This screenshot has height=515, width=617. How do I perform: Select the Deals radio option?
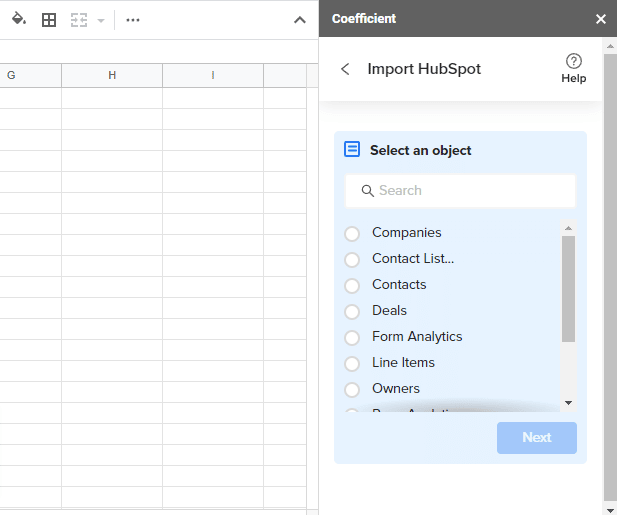(x=352, y=312)
